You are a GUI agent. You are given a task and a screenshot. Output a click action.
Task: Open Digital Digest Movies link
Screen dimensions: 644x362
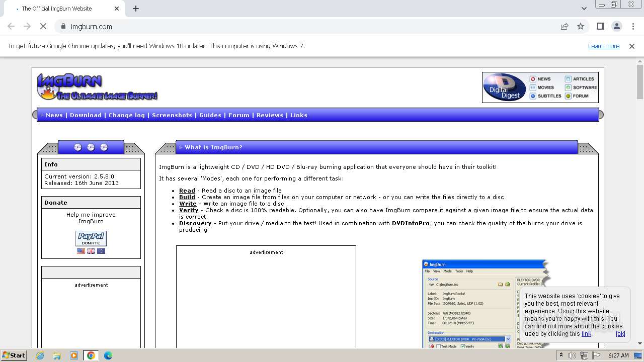click(542, 87)
